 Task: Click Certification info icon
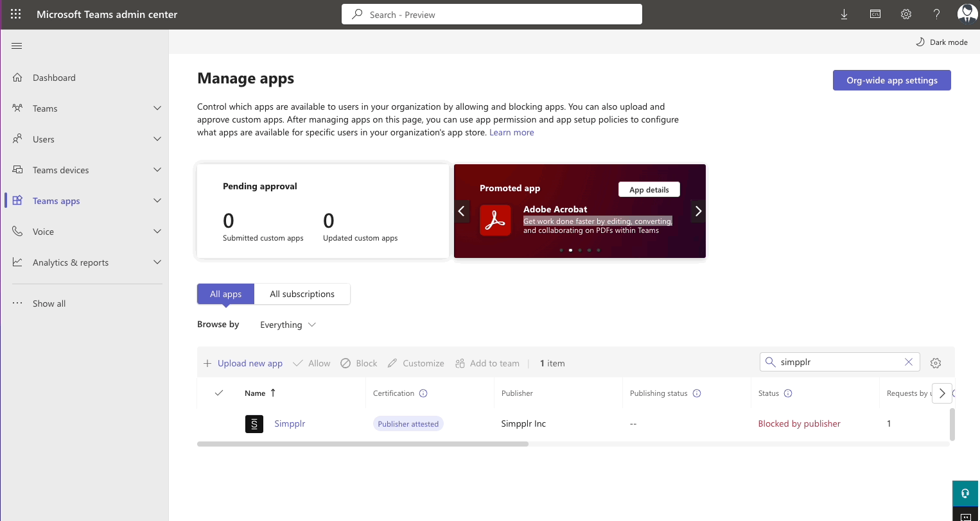click(423, 393)
